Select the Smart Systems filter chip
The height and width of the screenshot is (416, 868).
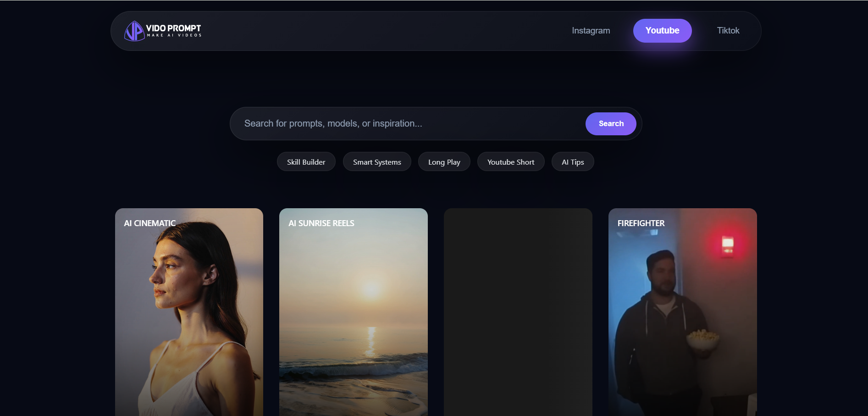click(x=376, y=161)
